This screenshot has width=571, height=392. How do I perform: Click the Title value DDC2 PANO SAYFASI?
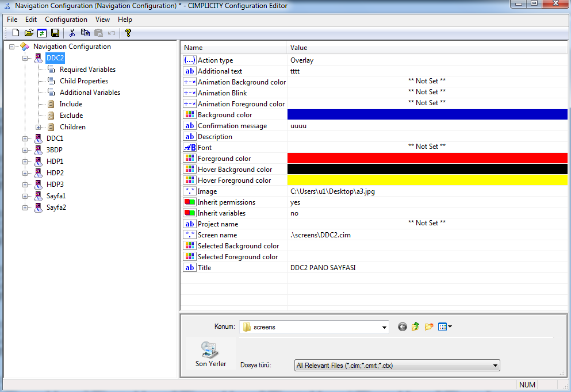click(323, 267)
